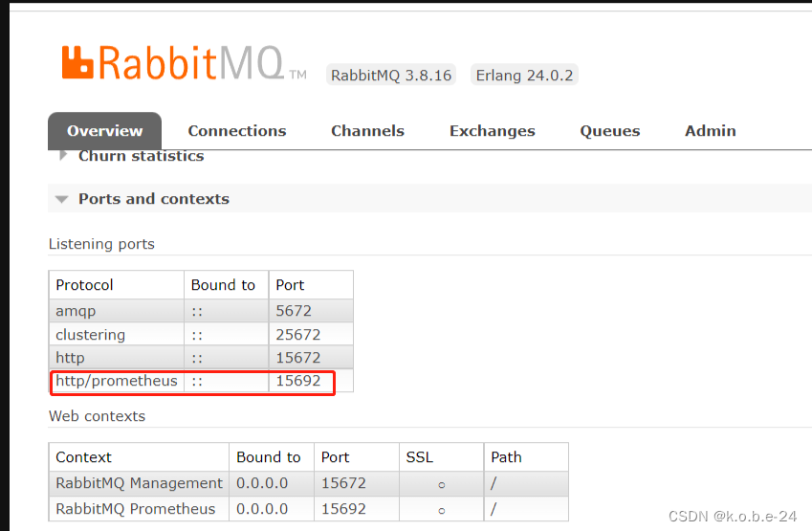
Task: Click the RabbitMQ logo
Action: (185, 63)
